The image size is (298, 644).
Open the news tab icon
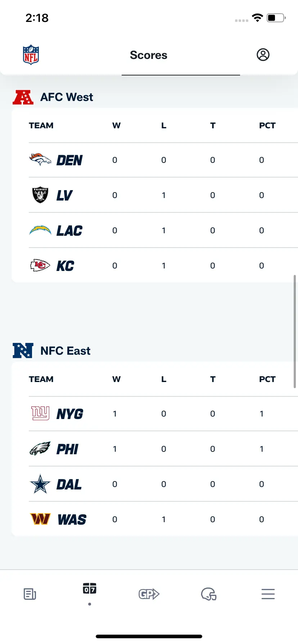click(30, 594)
